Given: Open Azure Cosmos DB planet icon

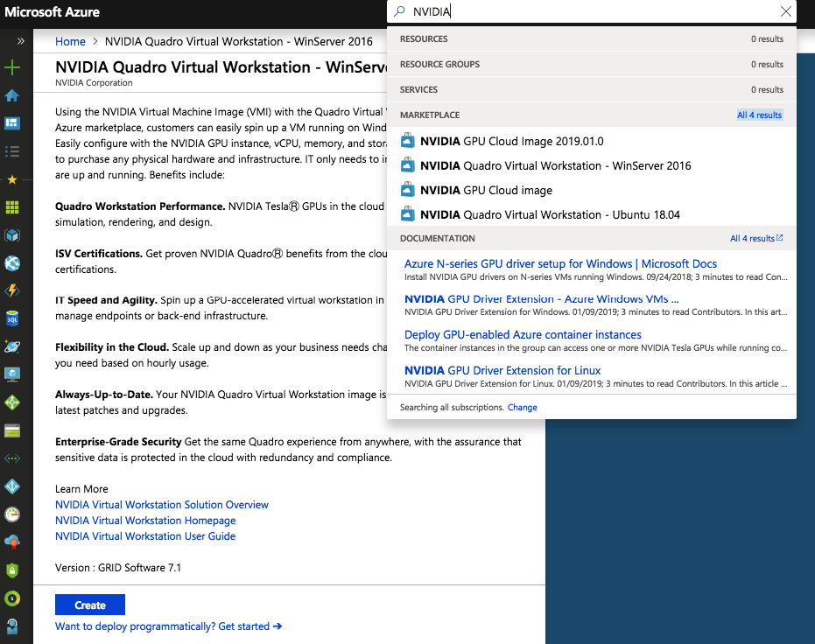Looking at the screenshot, I should [x=12, y=346].
